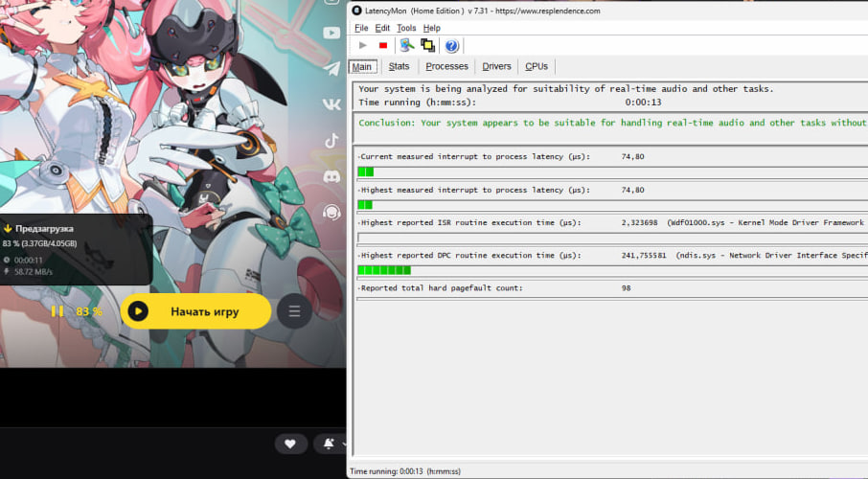Switch to the Stats tab

coord(399,66)
